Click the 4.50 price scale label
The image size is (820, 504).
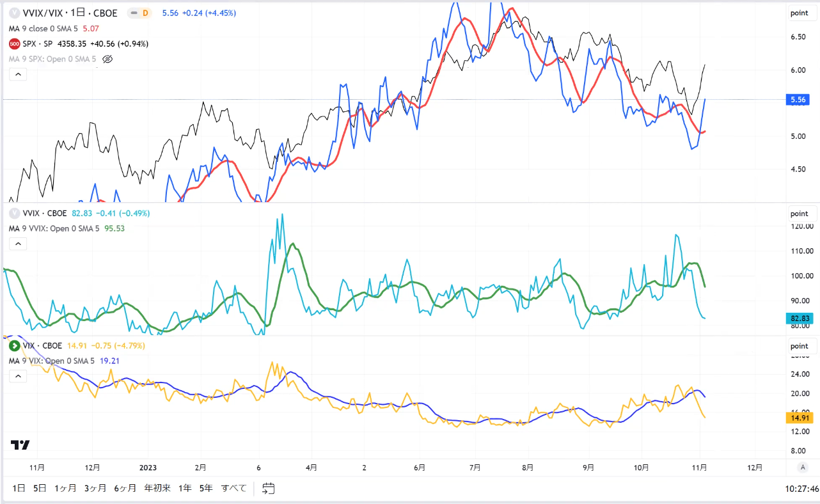[x=797, y=169]
